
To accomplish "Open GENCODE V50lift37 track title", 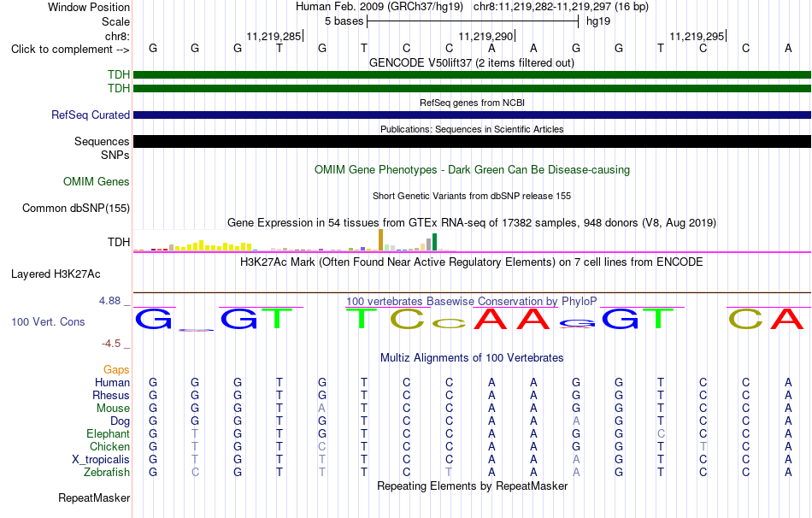I will tap(472, 62).
